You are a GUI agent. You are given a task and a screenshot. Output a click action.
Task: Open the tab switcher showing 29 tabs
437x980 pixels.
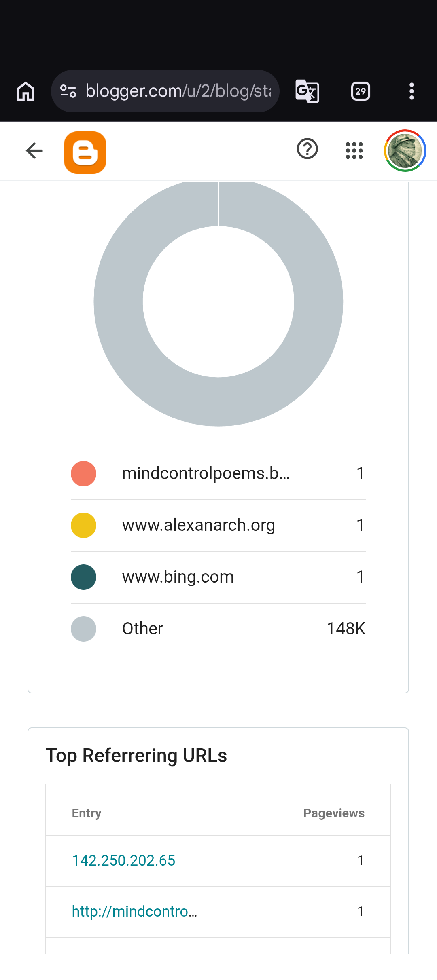(361, 91)
